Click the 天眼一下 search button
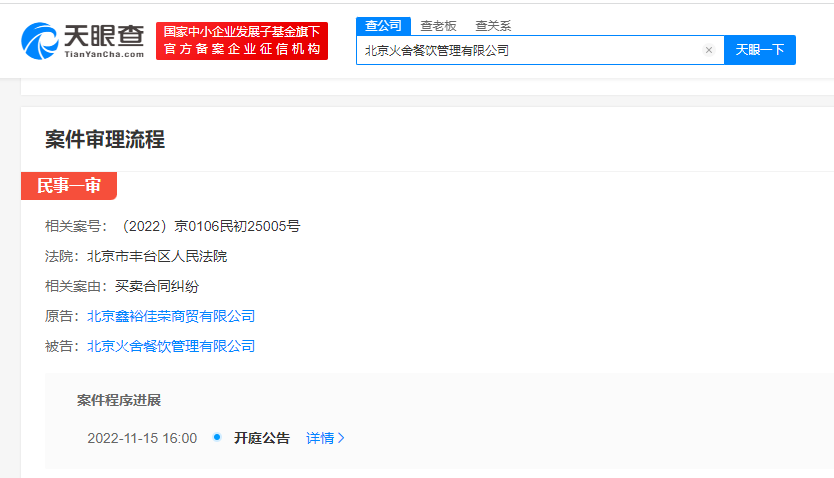Screen dimensions: 834x478 [x=759, y=50]
